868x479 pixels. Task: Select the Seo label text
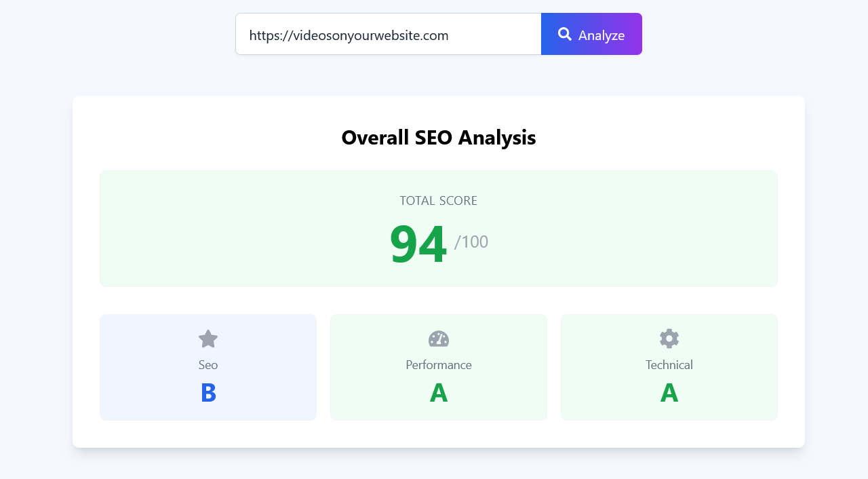[208, 365]
